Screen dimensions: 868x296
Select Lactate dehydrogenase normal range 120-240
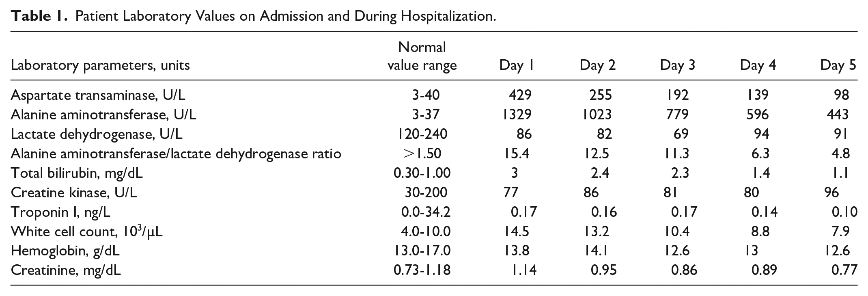(422, 134)
